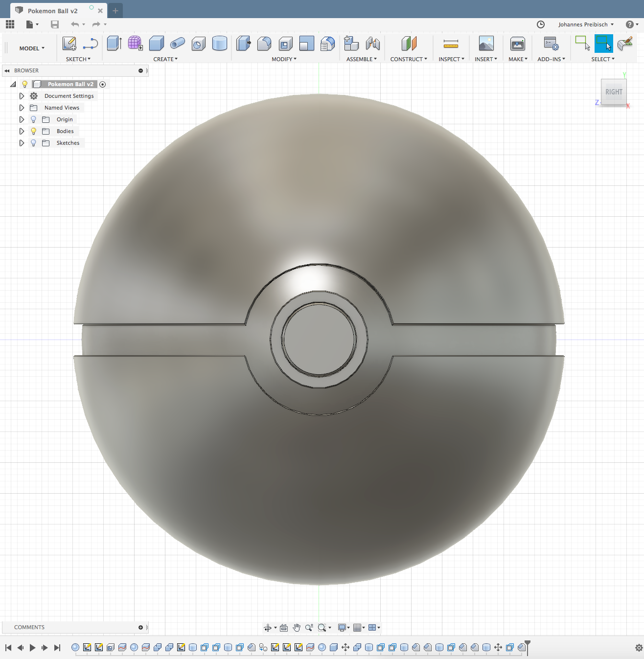
Task: Expand the Origin folder
Action: 22,119
